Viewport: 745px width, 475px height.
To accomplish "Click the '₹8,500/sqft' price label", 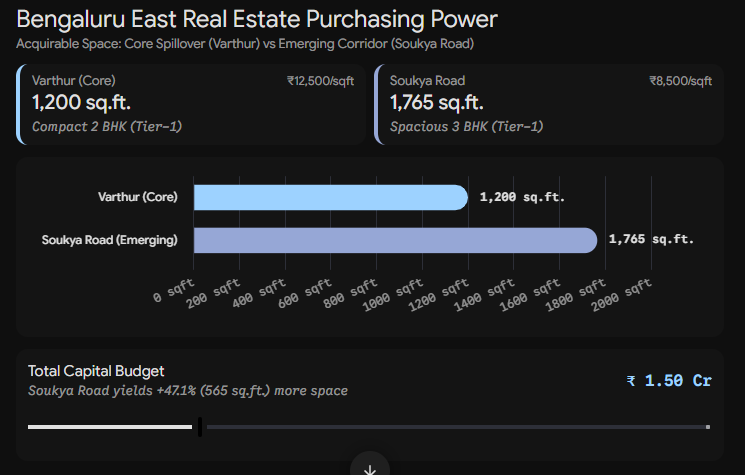I will [x=680, y=81].
